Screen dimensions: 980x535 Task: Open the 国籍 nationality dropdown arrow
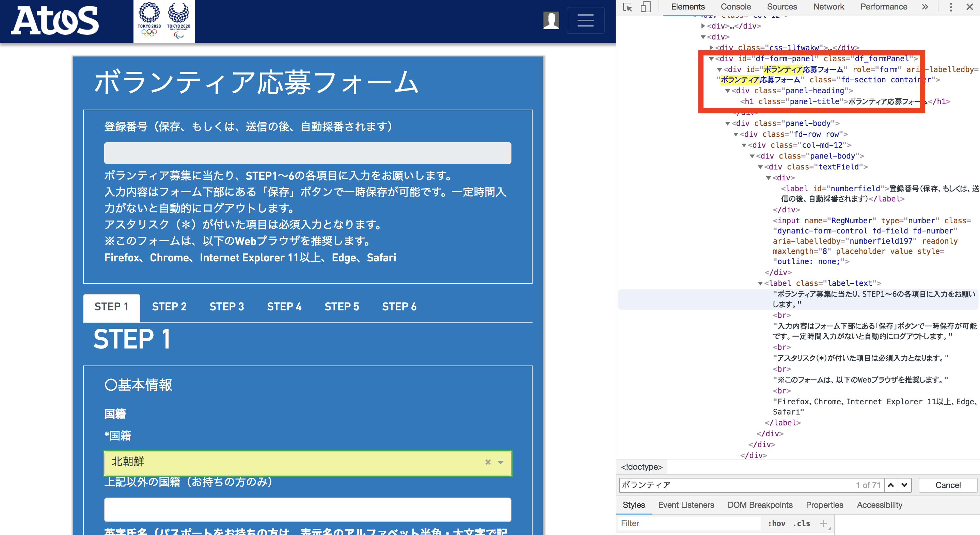coord(501,463)
